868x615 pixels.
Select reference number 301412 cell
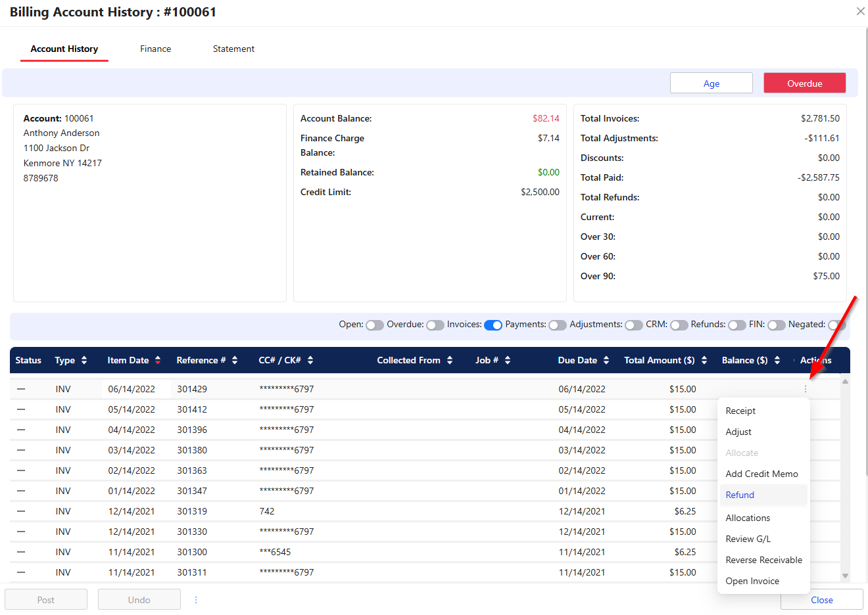192,409
